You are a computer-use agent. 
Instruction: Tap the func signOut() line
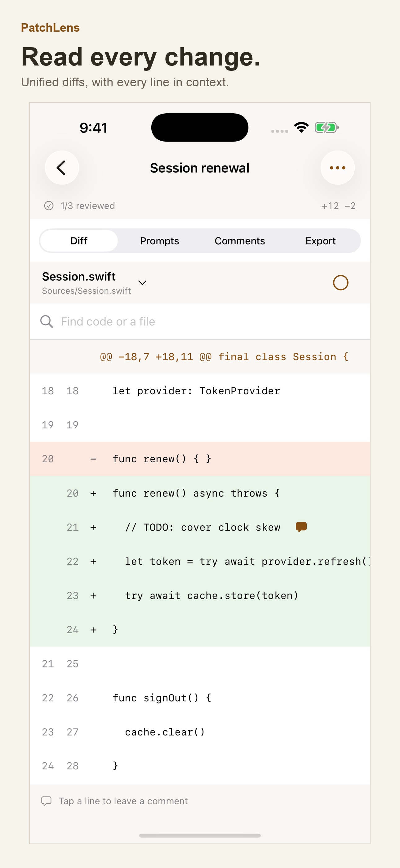[200, 698]
